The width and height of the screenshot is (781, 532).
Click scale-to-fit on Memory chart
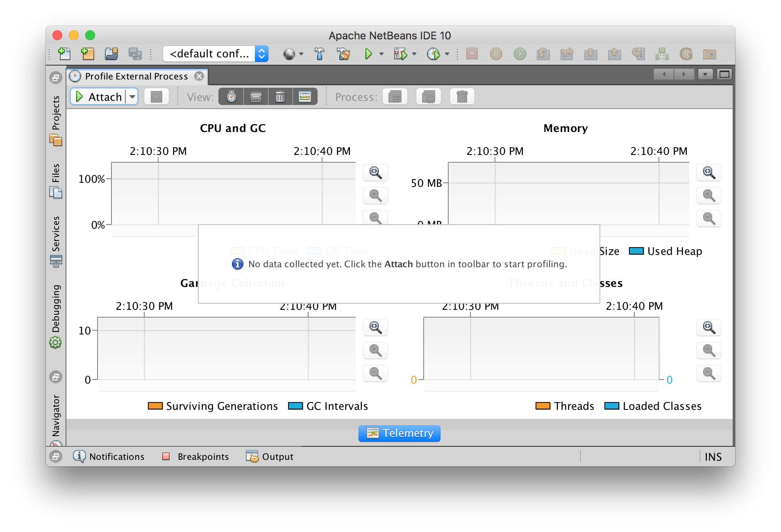click(x=709, y=173)
